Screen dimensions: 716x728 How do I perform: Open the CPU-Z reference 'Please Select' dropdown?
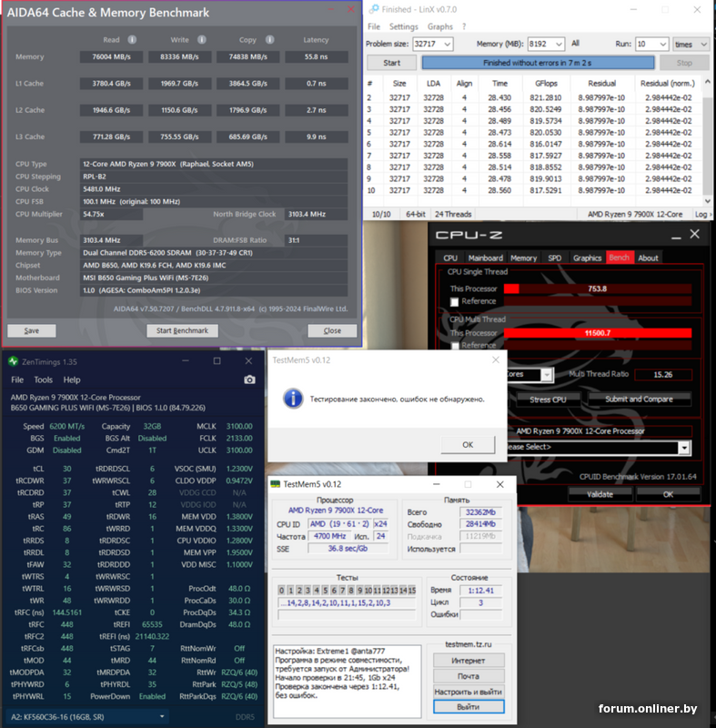coord(684,448)
